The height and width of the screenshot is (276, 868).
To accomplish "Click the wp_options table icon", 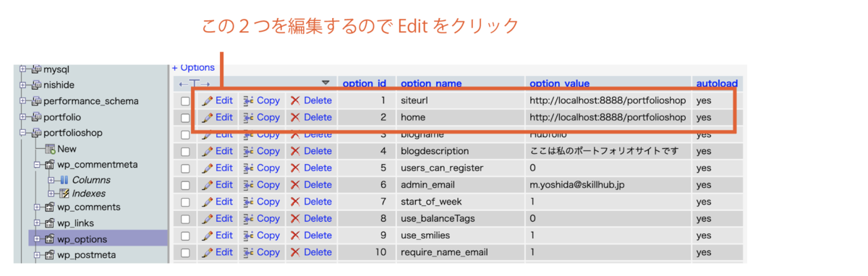I will click(x=50, y=239).
